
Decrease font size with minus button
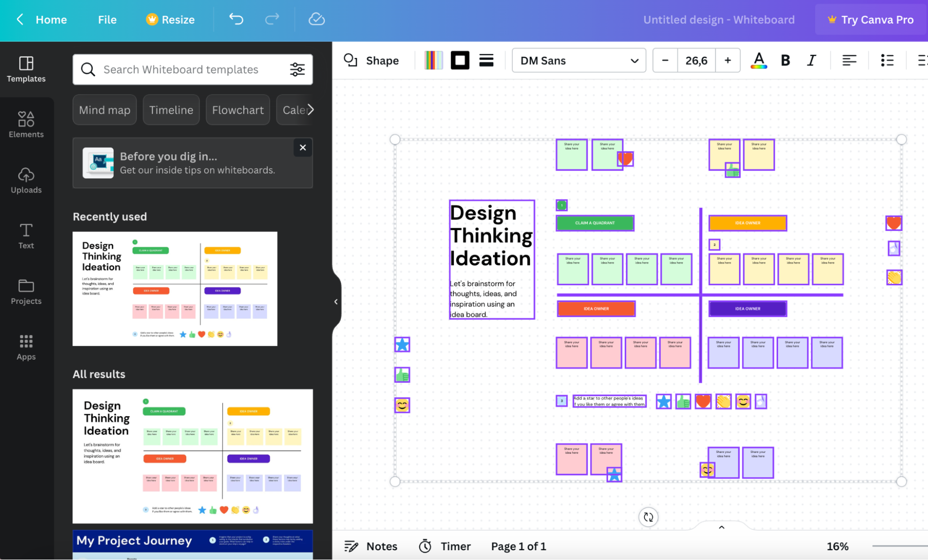665,60
